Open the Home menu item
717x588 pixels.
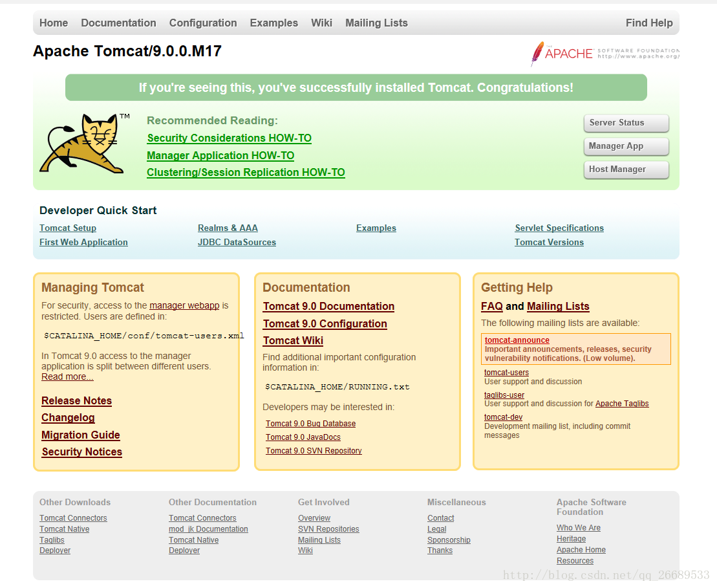click(54, 23)
